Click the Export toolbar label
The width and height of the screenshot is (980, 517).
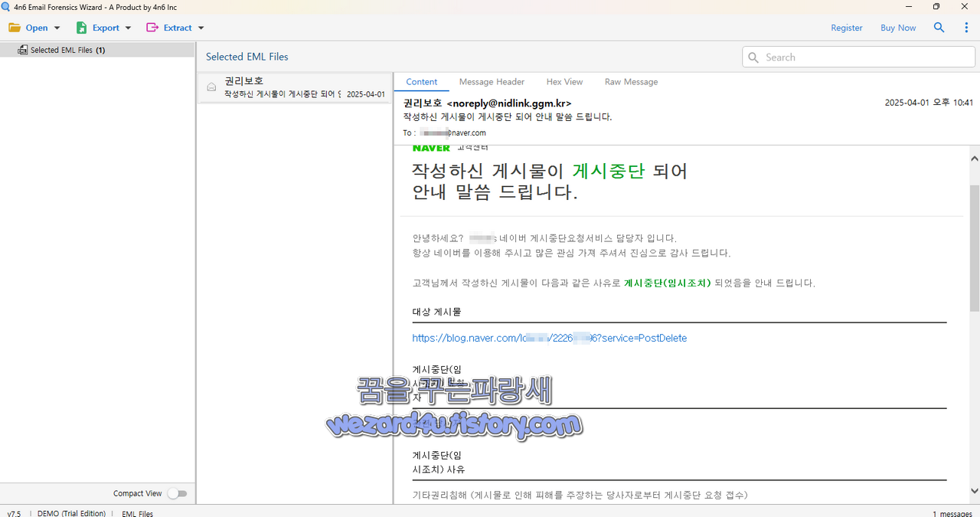click(106, 28)
